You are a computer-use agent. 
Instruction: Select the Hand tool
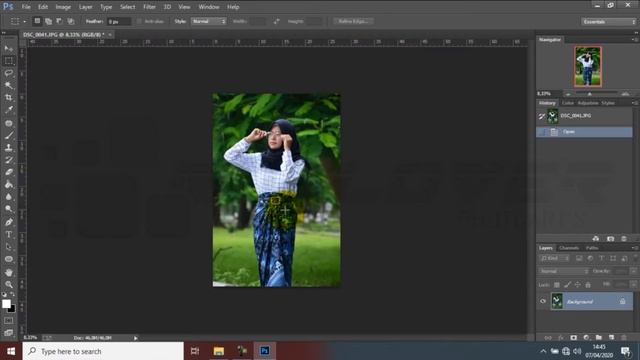pos(9,272)
